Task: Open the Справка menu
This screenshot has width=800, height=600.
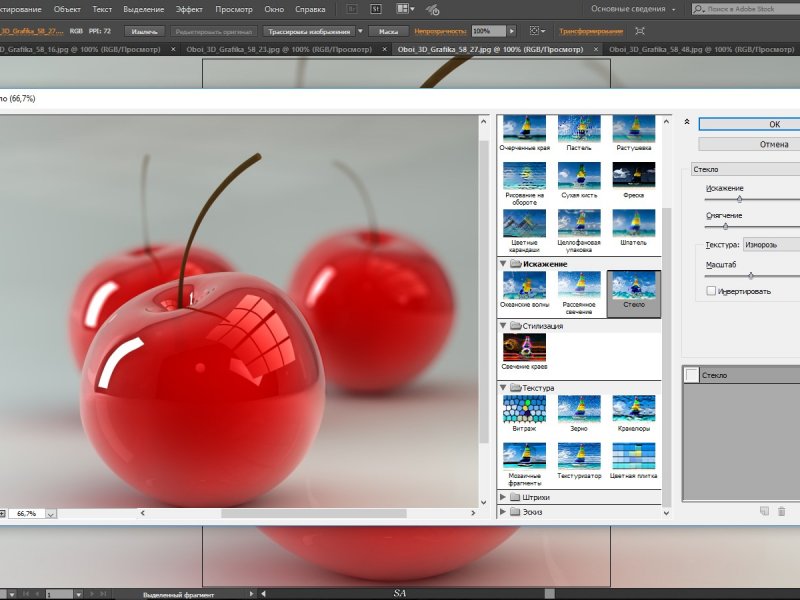Action: coord(310,9)
